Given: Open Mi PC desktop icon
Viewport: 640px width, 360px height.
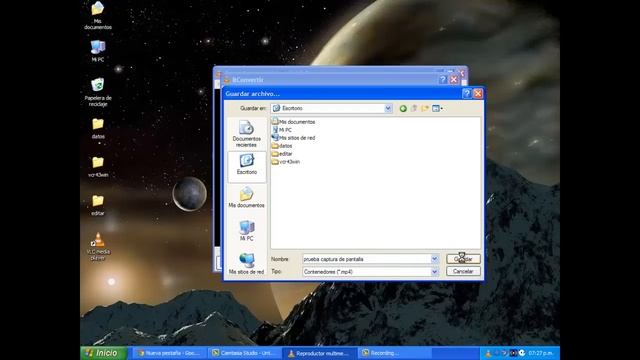Looking at the screenshot, I should (x=98, y=51).
